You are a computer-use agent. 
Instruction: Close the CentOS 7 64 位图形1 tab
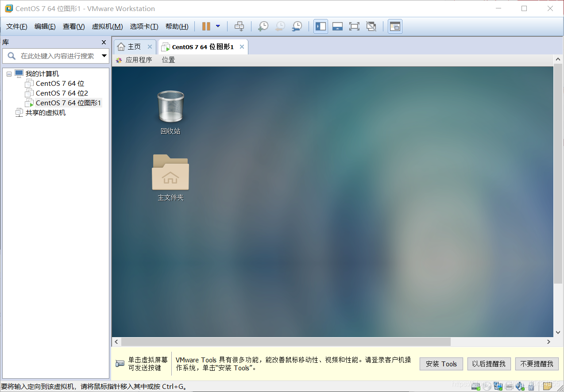[x=242, y=47]
